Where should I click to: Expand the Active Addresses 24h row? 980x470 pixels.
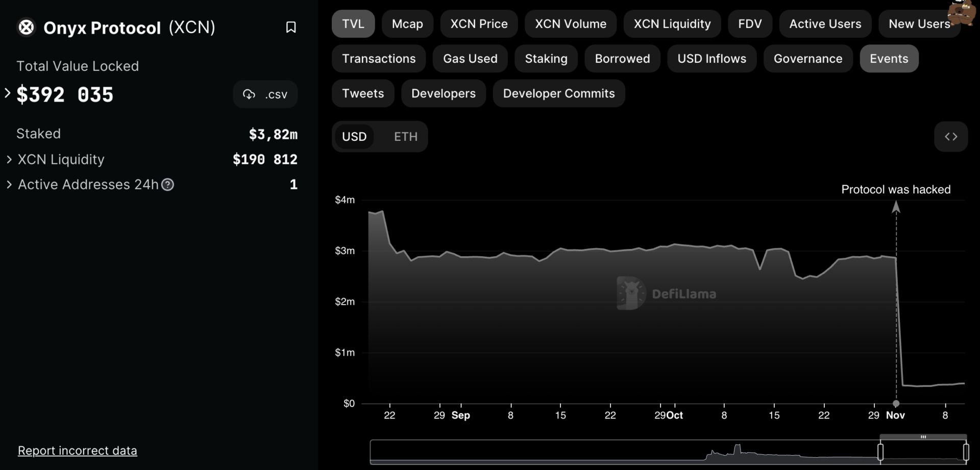[x=9, y=185]
